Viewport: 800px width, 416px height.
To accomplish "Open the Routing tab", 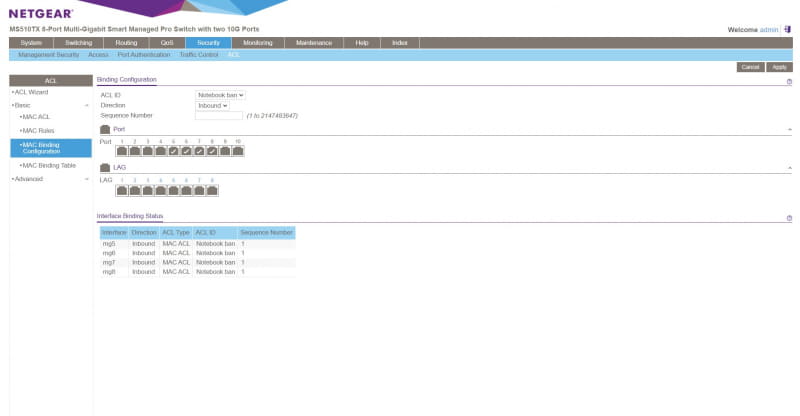I will [x=126, y=43].
